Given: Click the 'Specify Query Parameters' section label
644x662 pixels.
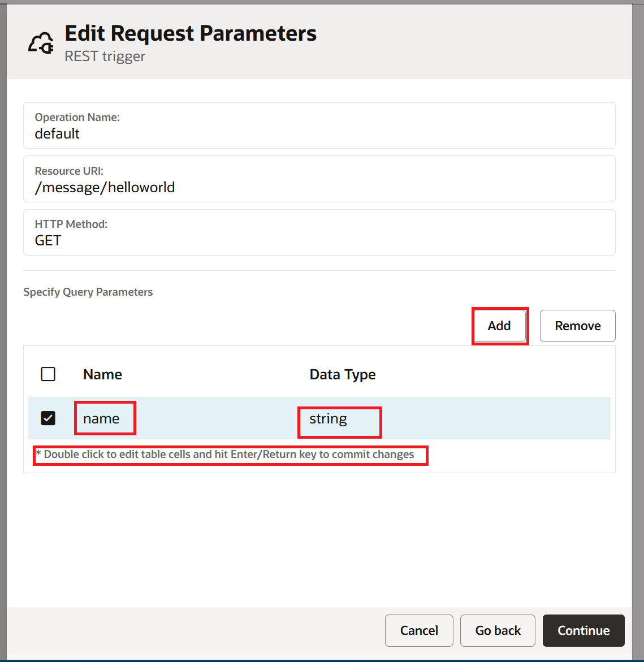Looking at the screenshot, I should pyautogui.click(x=88, y=292).
